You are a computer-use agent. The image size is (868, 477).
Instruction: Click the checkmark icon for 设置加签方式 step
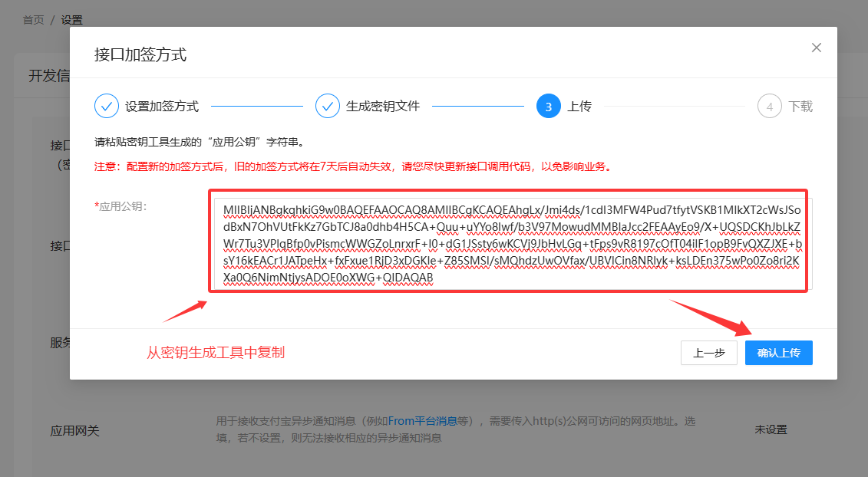(107, 106)
